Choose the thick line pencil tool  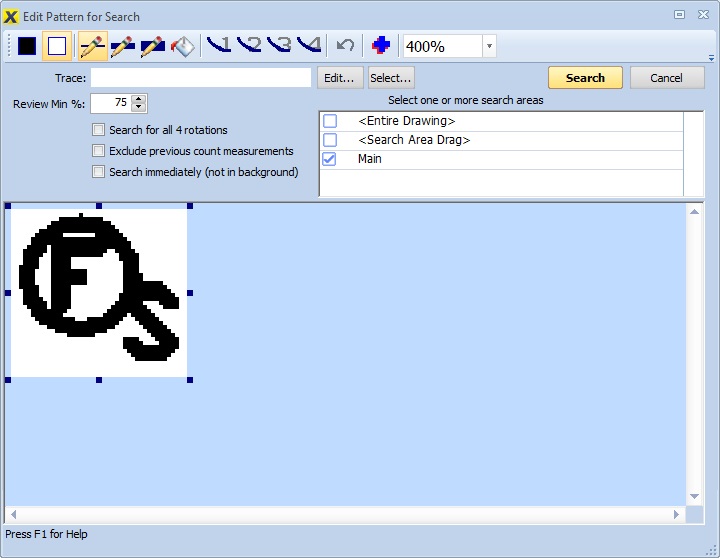click(x=152, y=46)
